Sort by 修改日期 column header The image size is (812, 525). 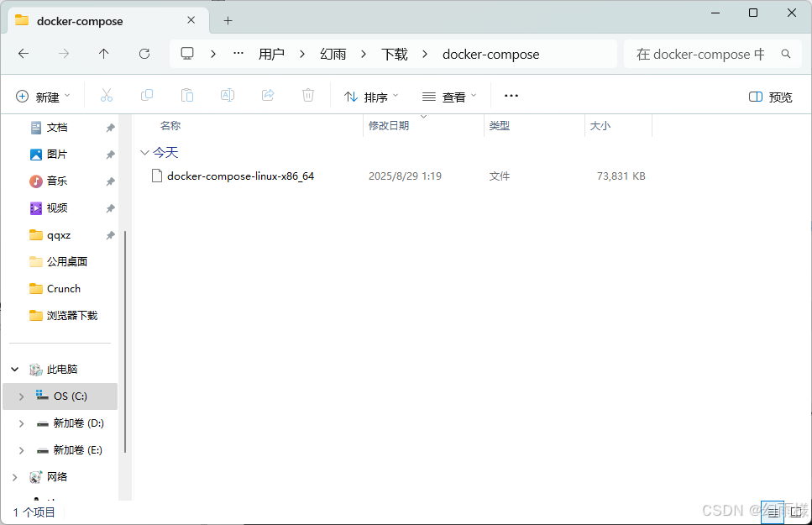click(389, 125)
